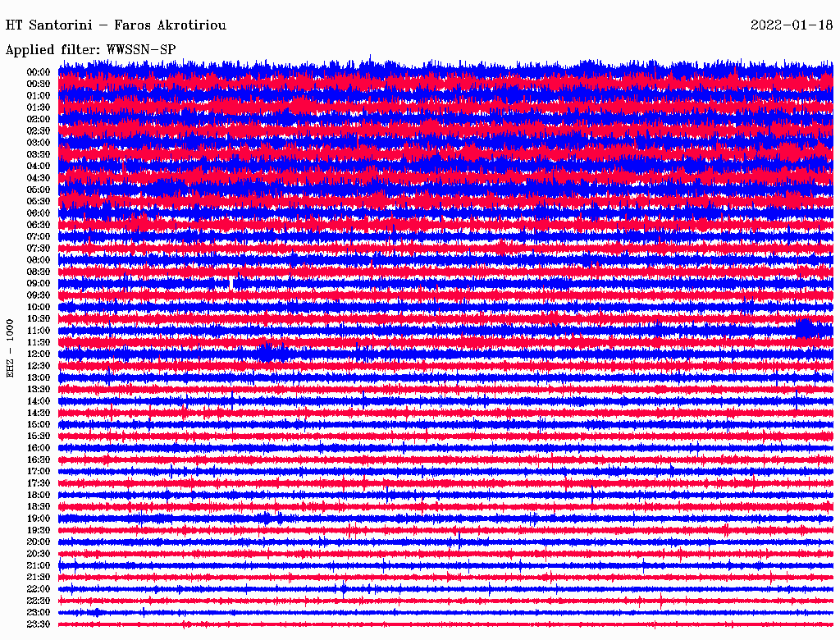Select the 04:30 time label
The width and height of the screenshot is (840, 640).
[x=39, y=178]
